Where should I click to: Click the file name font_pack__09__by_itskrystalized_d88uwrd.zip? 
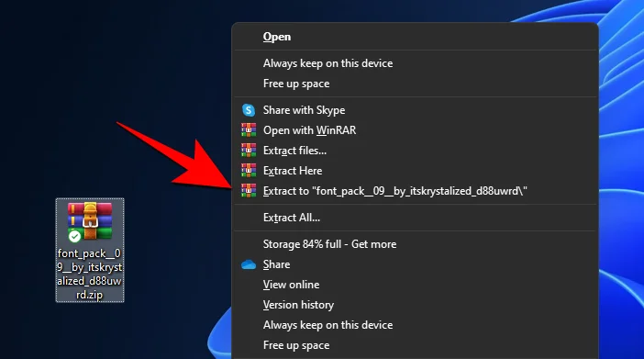pos(90,274)
